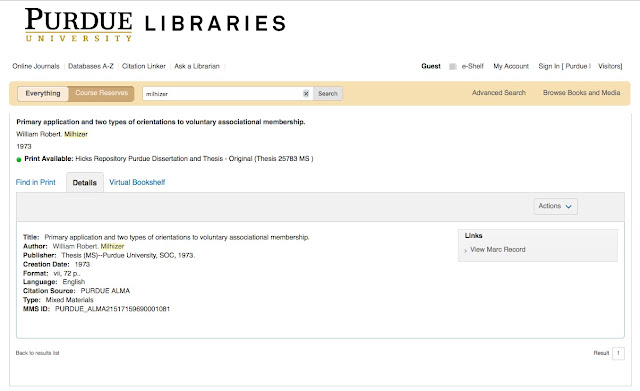This screenshot has width=640, height=391.
Task: Click the Ask a Librarian link
Action: [x=197, y=66]
